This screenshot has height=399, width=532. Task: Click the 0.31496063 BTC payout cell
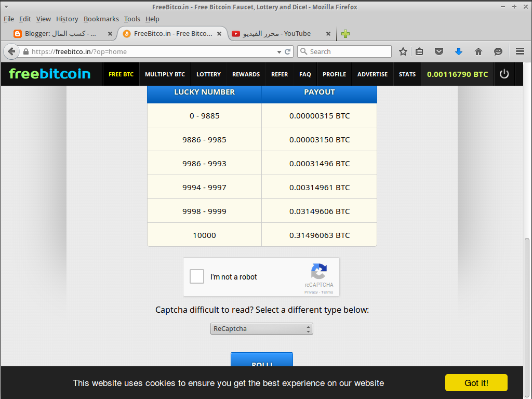click(x=320, y=235)
